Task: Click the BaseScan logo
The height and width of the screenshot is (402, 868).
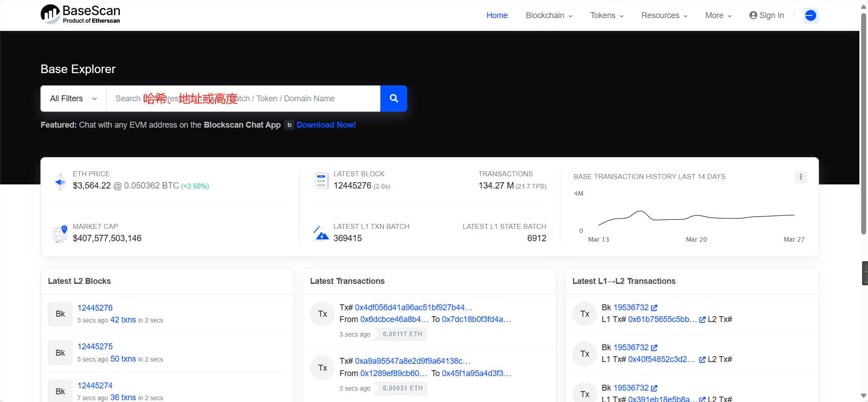Action: [80, 14]
